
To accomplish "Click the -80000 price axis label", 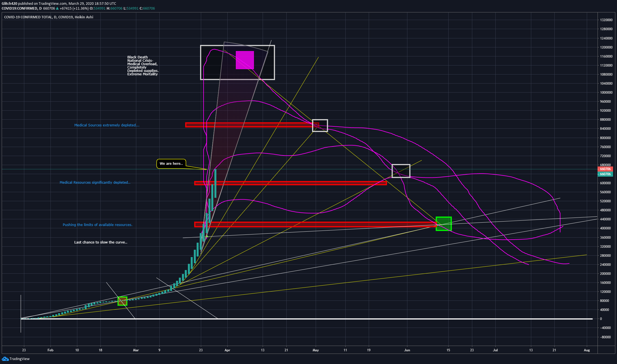I will click(x=605, y=337).
